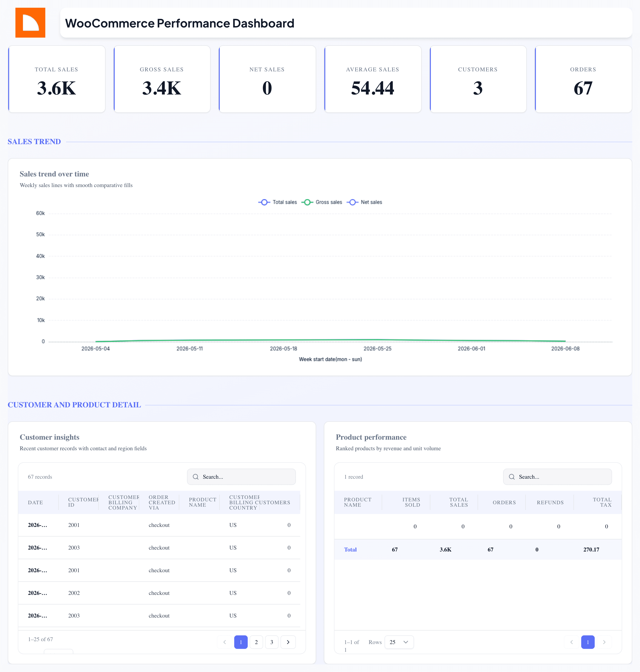Click next page arrow in Product performance

pyautogui.click(x=604, y=642)
